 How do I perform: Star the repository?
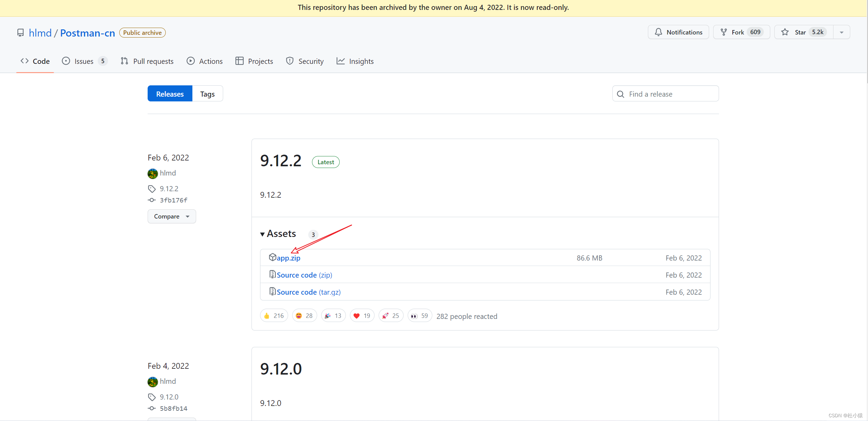coord(804,32)
